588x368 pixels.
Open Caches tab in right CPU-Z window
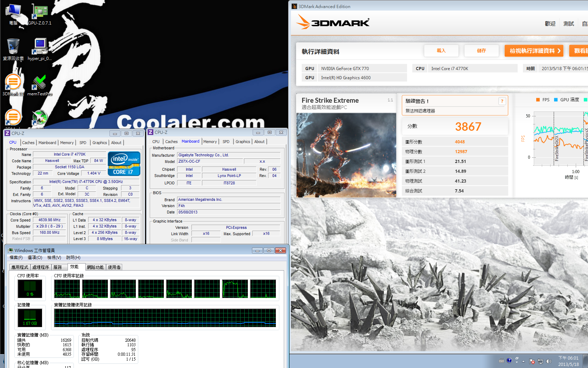click(171, 142)
